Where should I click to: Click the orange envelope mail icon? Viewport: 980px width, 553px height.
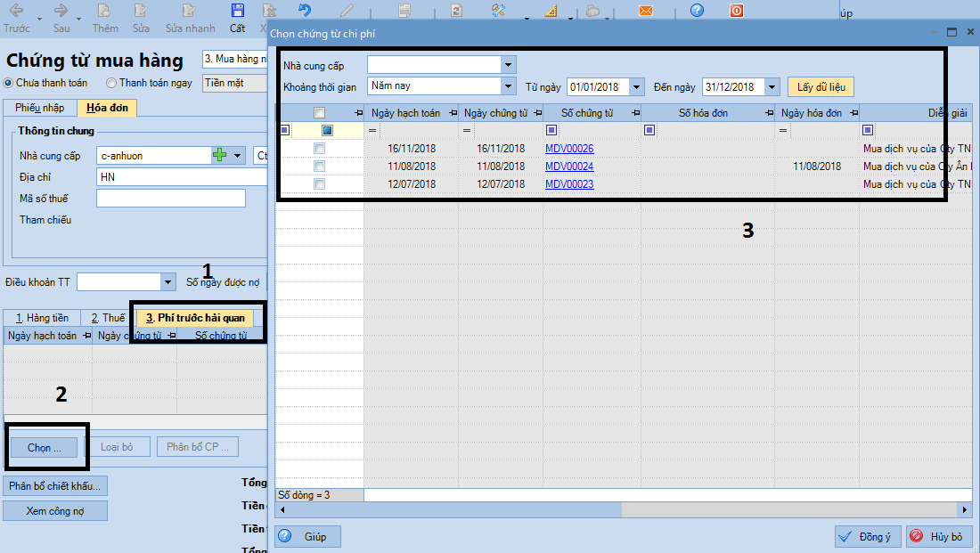pyautogui.click(x=646, y=11)
